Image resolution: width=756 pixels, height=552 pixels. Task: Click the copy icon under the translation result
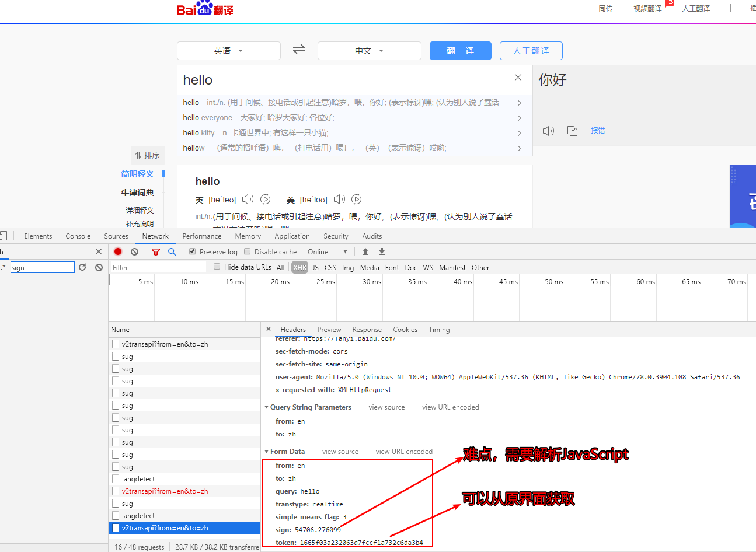(573, 131)
